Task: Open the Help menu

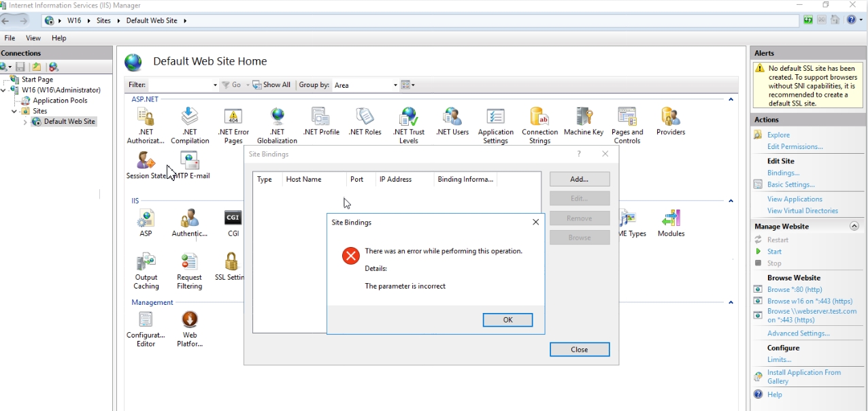Action: (59, 38)
